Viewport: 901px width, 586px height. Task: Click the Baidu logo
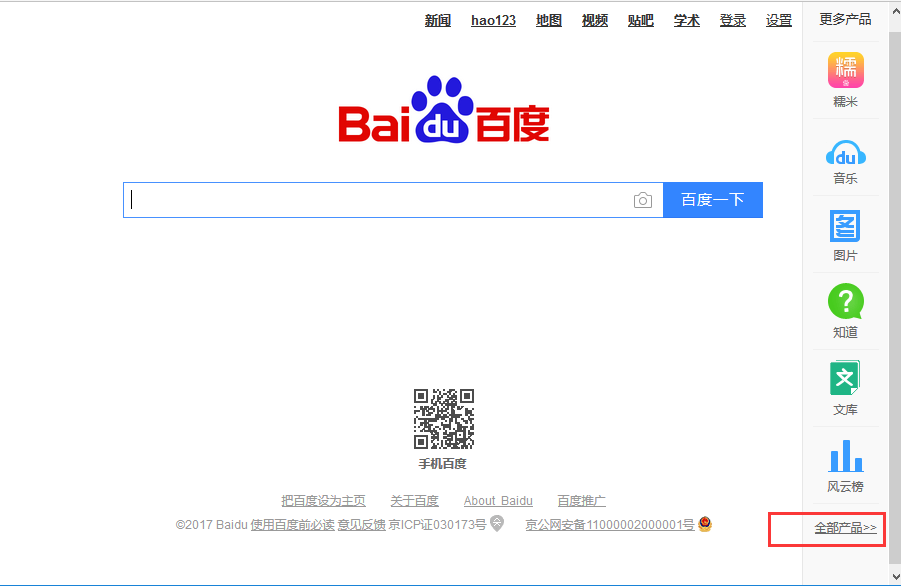pyautogui.click(x=444, y=109)
